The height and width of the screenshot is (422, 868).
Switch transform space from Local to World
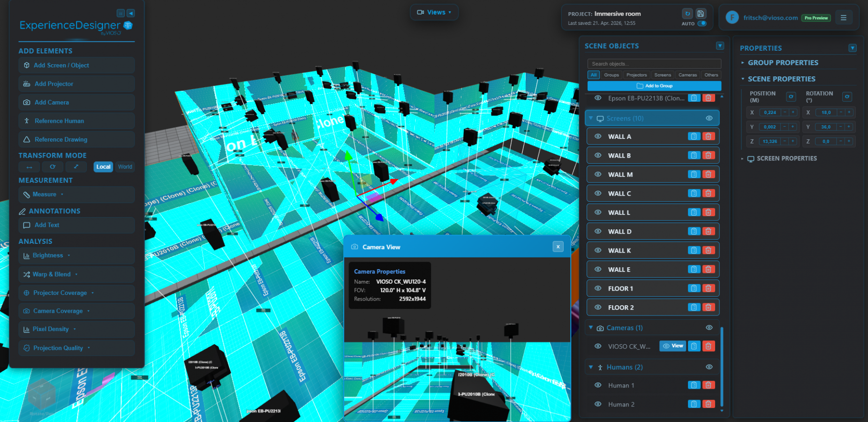coord(125,167)
